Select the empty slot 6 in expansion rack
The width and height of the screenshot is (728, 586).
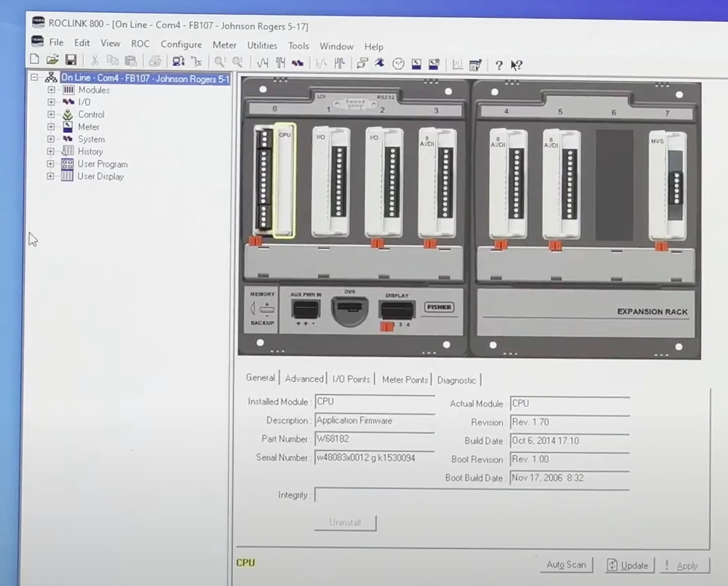pyautogui.click(x=614, y=185)
